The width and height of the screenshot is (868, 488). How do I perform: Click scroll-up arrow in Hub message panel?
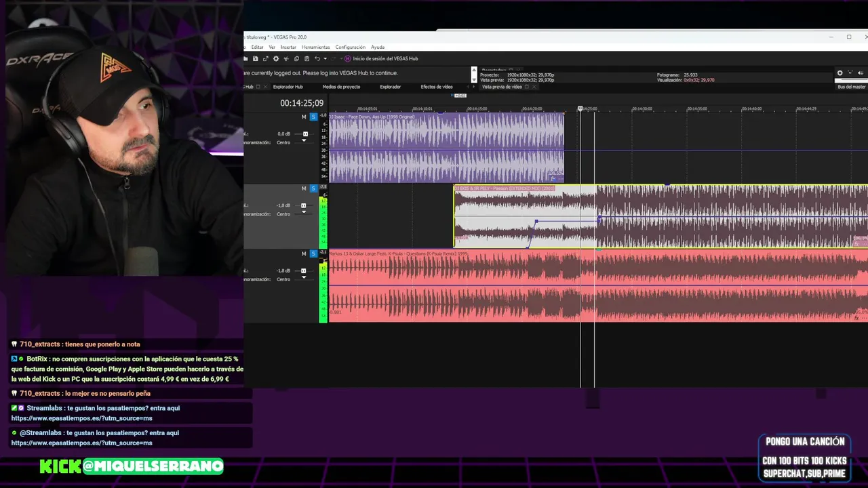tap(474, 70)
